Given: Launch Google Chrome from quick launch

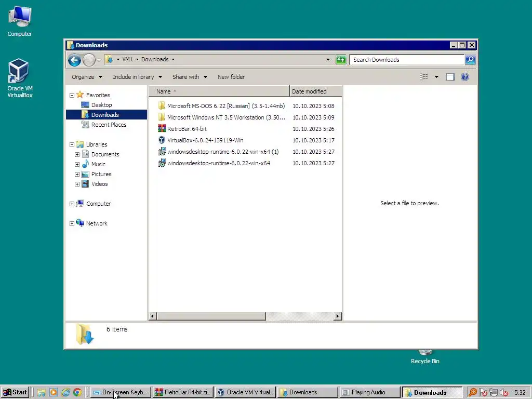Looking at the screenshot, I should click(x=77, y=393).
